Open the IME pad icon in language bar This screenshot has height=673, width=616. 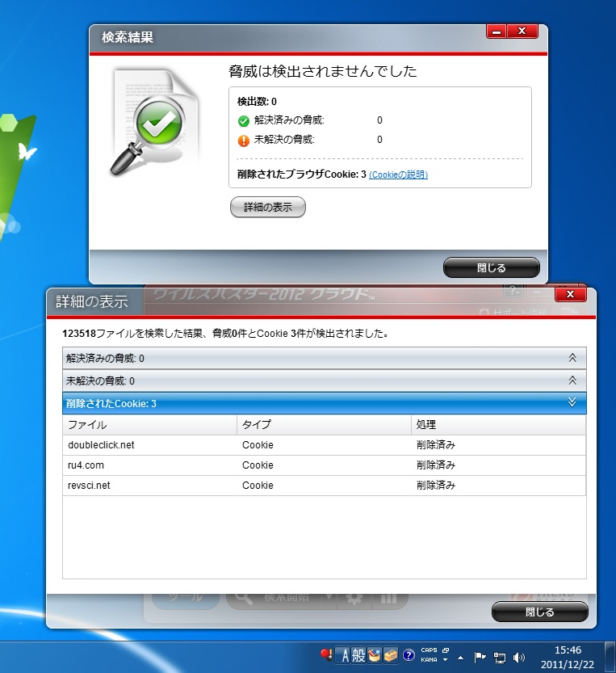(x=374, y=655)
